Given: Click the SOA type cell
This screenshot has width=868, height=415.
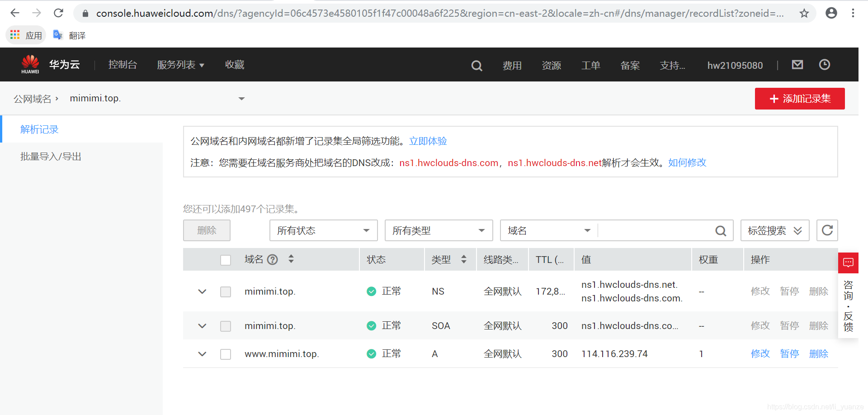Looking at the screenshot, I should pyautogui.click(x=441, y=326).
